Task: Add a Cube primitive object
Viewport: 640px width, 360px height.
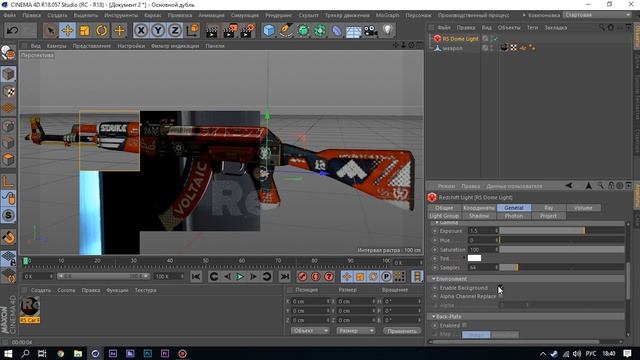Action: pyautogui.click(x=269, y=31)
